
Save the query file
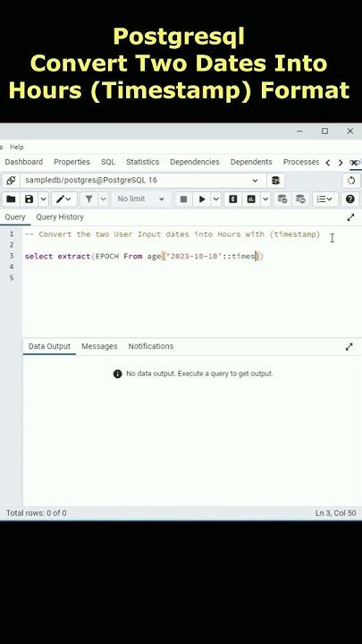point(29,199)
